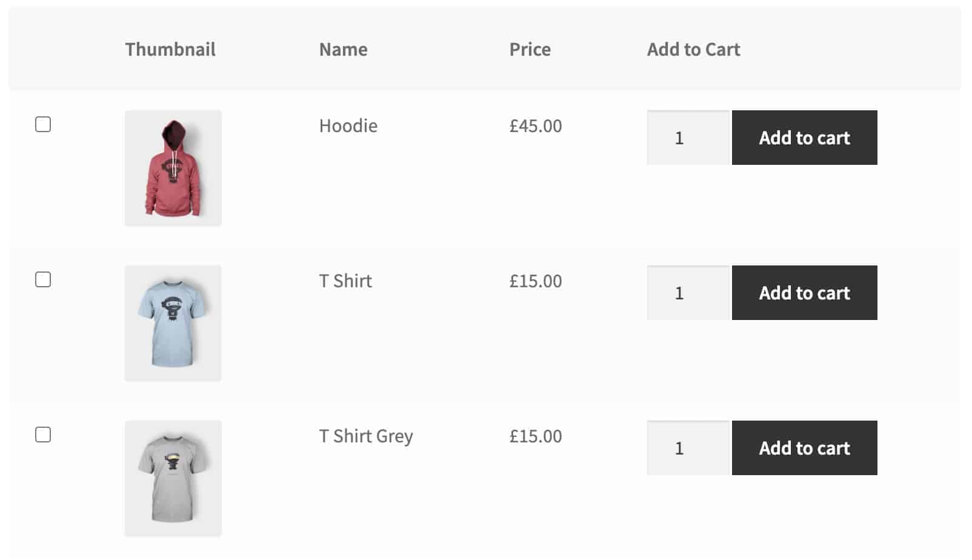Open the grey T Shirt thumbnail image
Screen dimensions: 972x560
[x=173, y=479]
